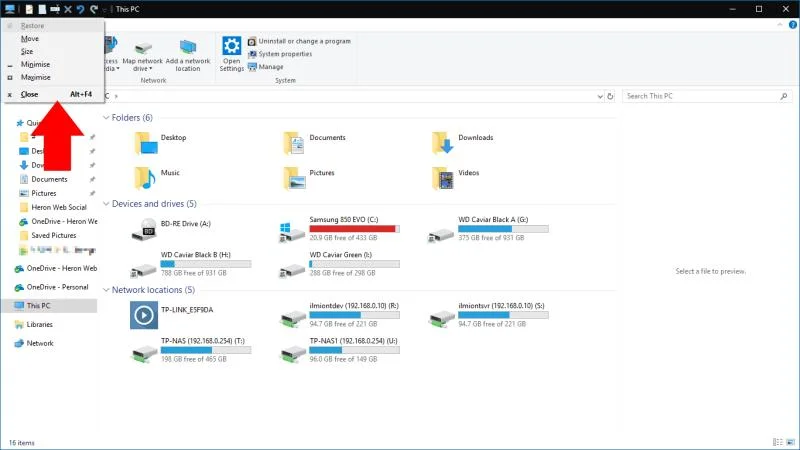Click the red C: drive usage bar
This screenshot has width=800, height=450.
pyautogui.click(x=354, y=229)
